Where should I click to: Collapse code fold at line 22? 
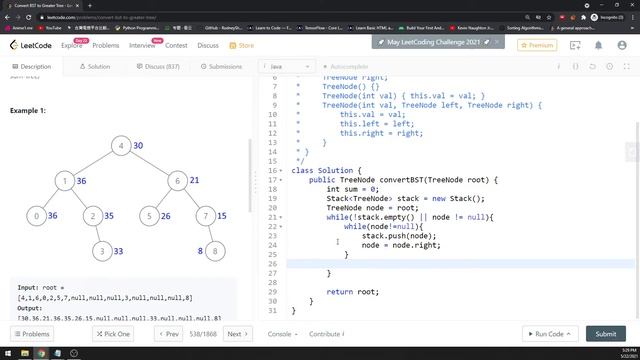point(281,227)
